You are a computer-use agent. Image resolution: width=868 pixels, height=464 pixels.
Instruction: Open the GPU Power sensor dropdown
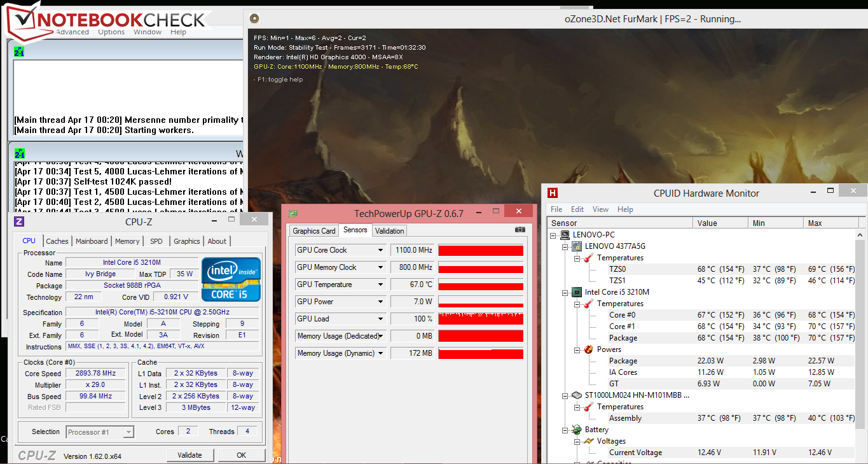381,302
